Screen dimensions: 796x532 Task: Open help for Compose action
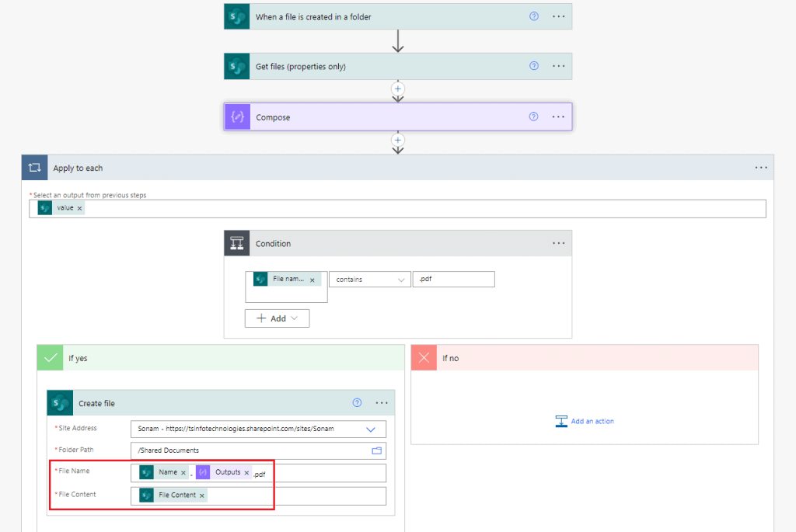point(533,116)
